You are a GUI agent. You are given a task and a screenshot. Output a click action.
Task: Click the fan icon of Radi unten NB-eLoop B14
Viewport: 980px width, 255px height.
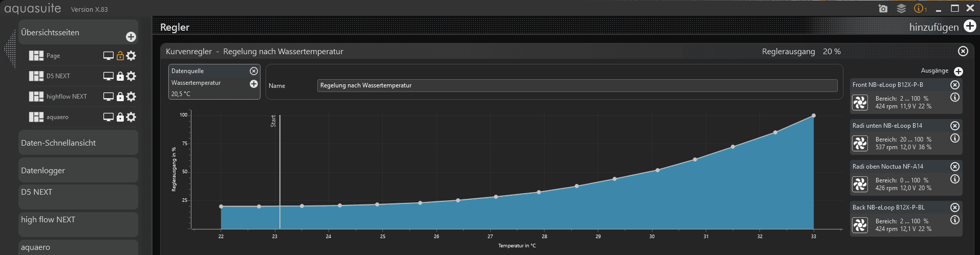click(860, 144)
